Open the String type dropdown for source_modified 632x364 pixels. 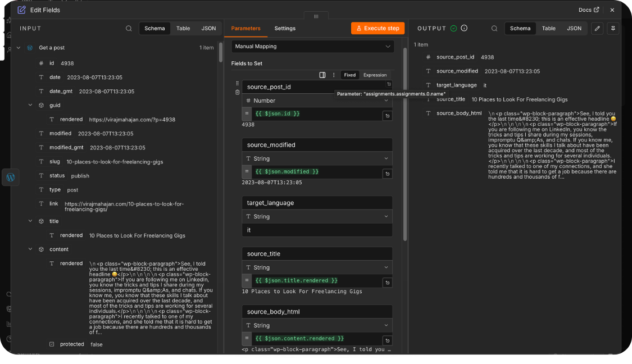point(317,159)
